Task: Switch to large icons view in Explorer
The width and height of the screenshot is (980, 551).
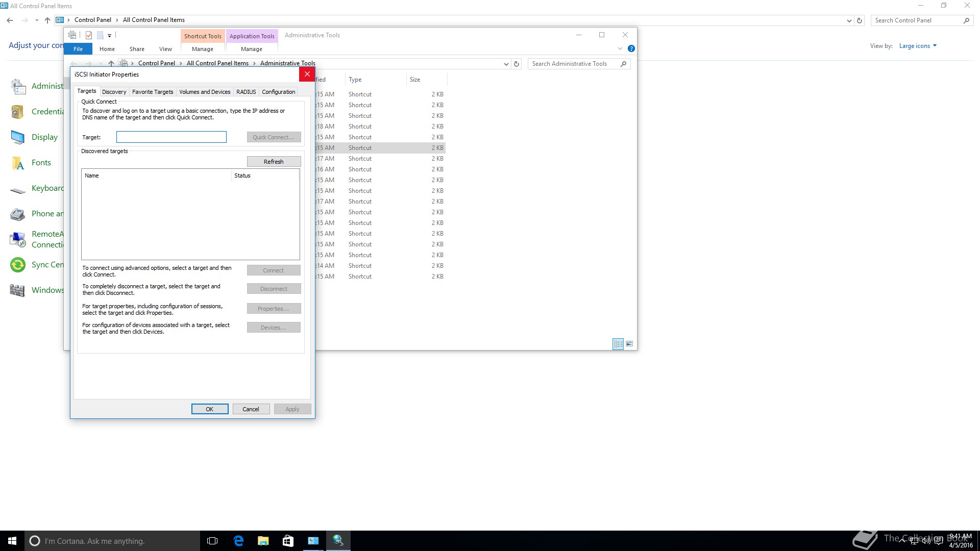Action: click(x=629, y=344)
